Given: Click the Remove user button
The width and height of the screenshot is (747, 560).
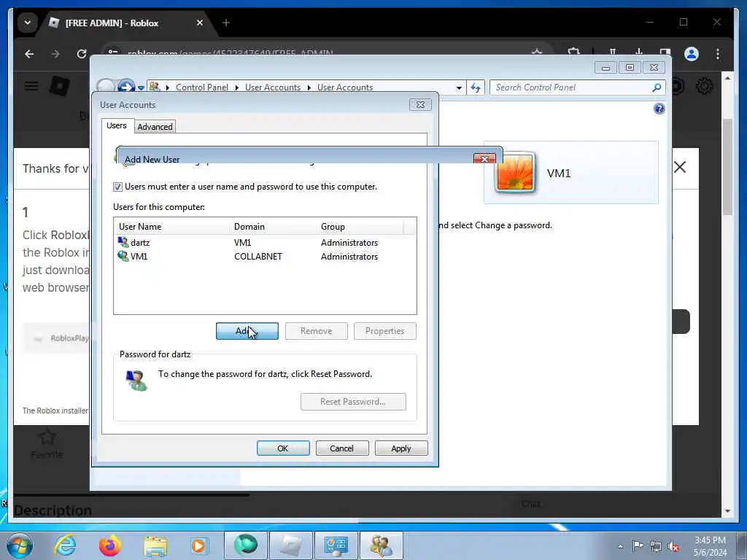Looking at the screenshot, I should [317, 331].
